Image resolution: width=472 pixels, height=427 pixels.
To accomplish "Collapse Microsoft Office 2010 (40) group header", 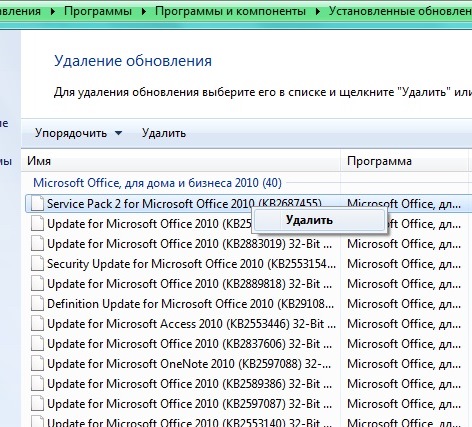I will click(157, 183).
